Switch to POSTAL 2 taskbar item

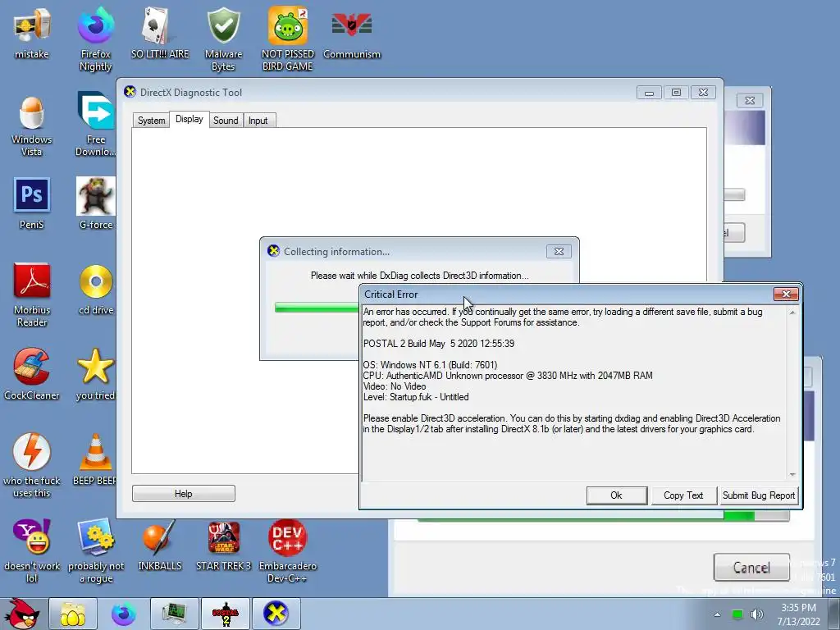[225, 614]
